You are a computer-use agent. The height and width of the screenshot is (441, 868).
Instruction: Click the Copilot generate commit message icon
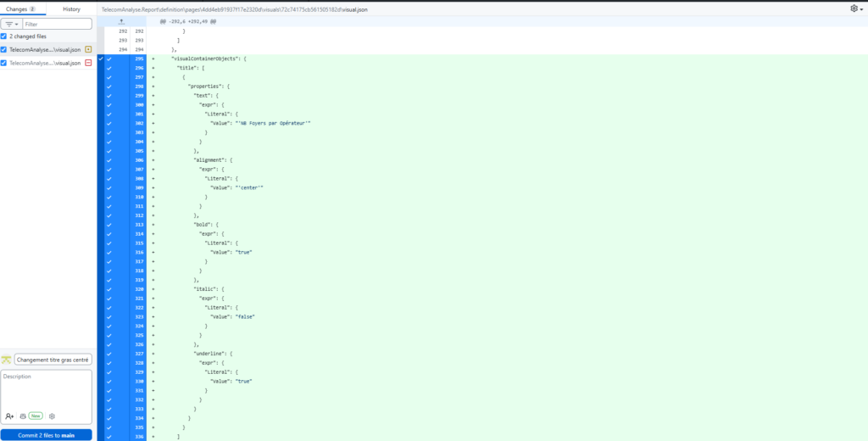23,416
